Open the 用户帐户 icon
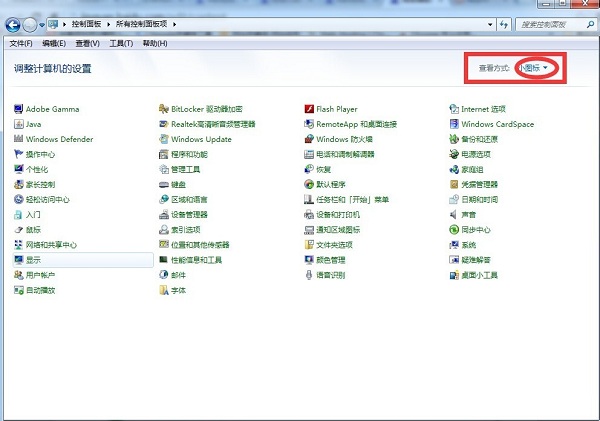 [18, 275]
